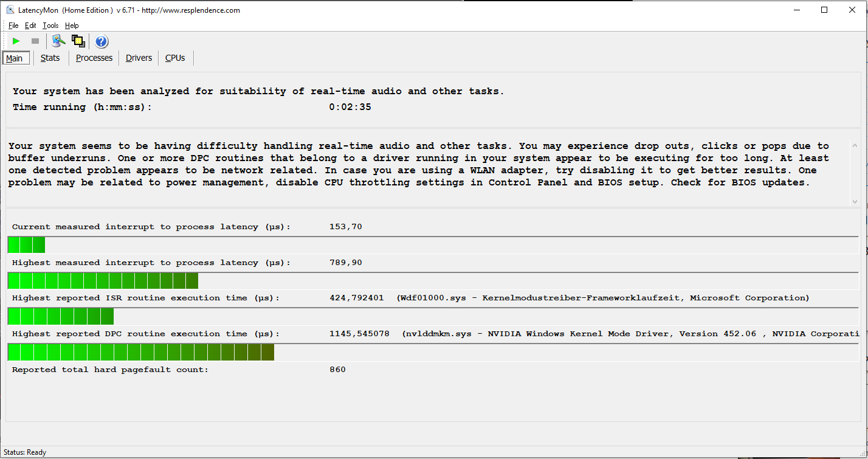Switch to the CPUs tab
Screen dimensions: 868x459
tap(175, 58)
